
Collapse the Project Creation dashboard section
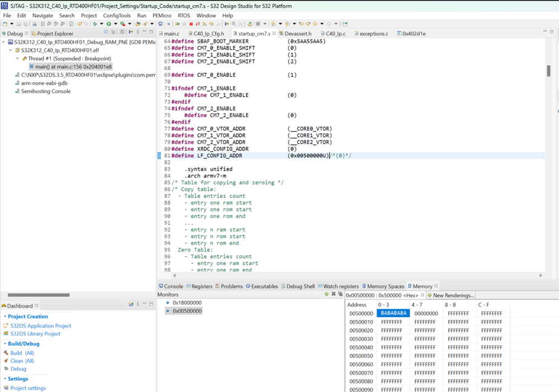point(4,317)
